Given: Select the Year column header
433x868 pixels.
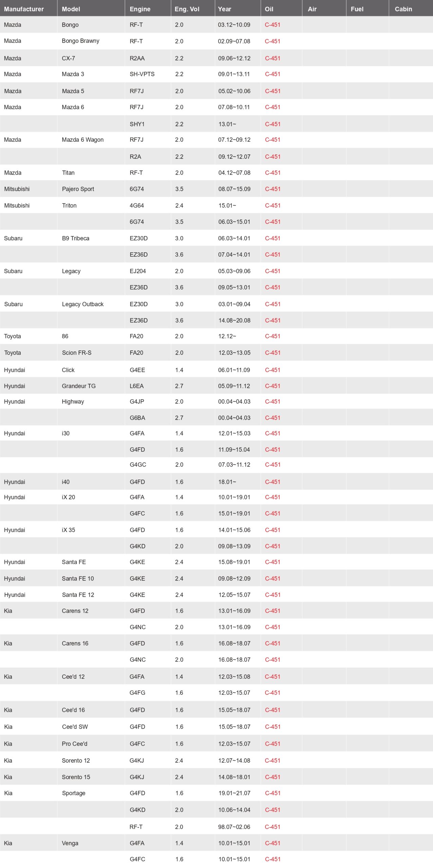Looking at the screenshot, I should click(224, 9).
